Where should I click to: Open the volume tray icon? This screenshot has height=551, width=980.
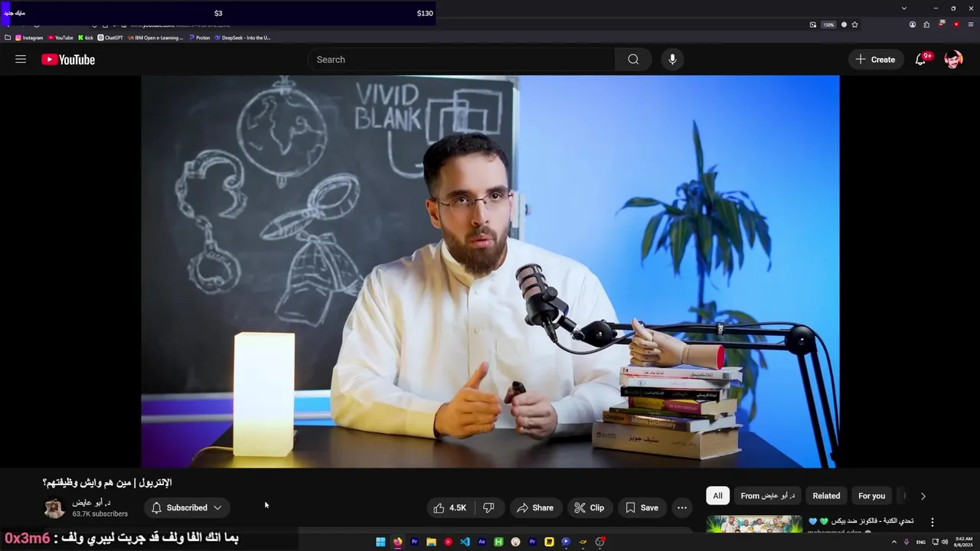coord(944,542)
